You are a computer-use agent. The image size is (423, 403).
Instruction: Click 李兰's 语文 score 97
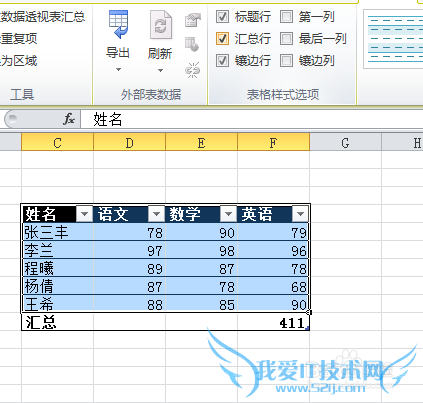[x=130, y=250]
